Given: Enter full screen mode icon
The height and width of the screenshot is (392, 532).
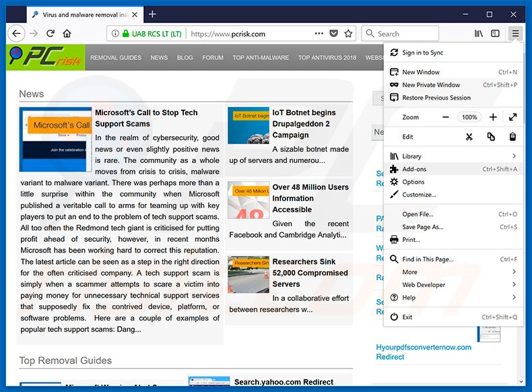Looking at the screenshot, I should pyautogui.click(x=512, y=117).
